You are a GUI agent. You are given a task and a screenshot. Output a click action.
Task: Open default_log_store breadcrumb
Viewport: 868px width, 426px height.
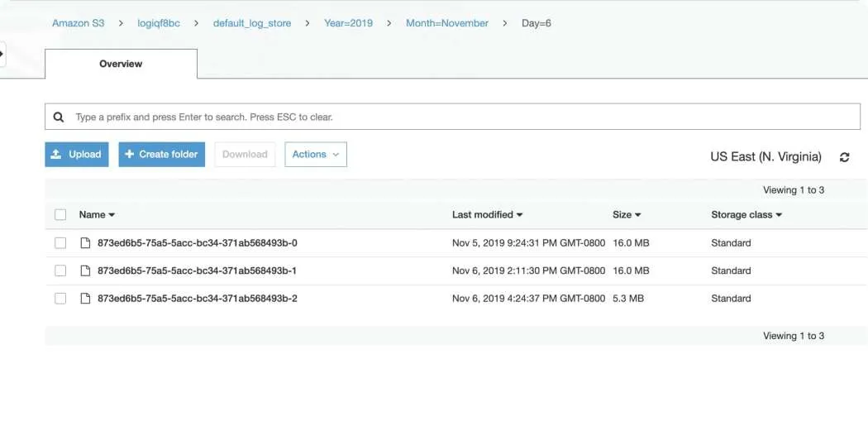tap(252, 23)
